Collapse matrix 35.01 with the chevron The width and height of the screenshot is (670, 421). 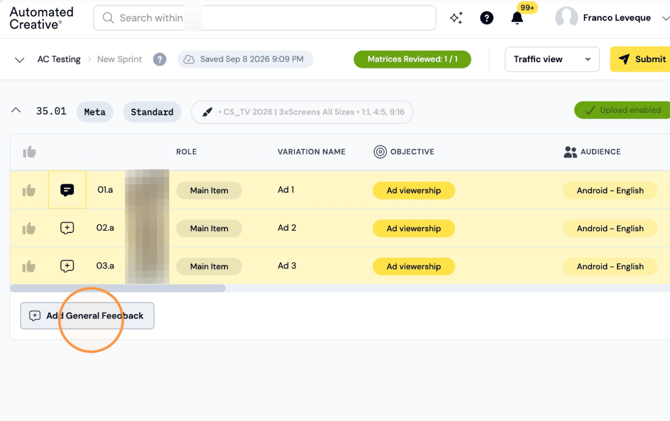click(16, 111)
